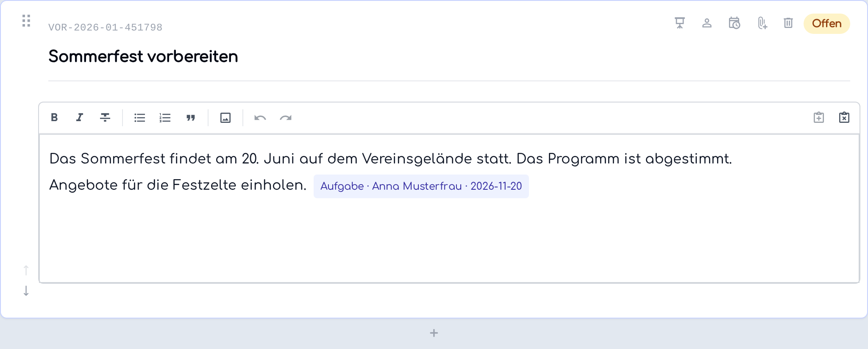Insert a bulleted list
This screenshot has height=349, width=868.
(140, 118)
